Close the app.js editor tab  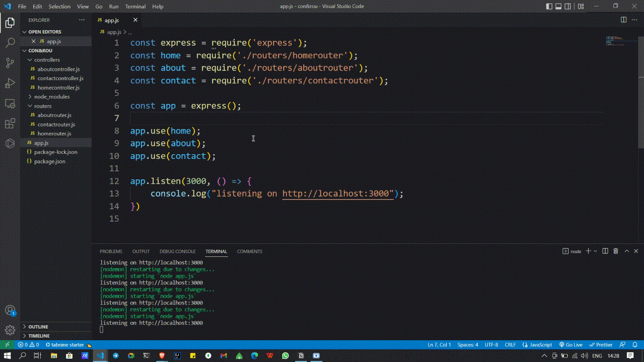pos(135,20)
